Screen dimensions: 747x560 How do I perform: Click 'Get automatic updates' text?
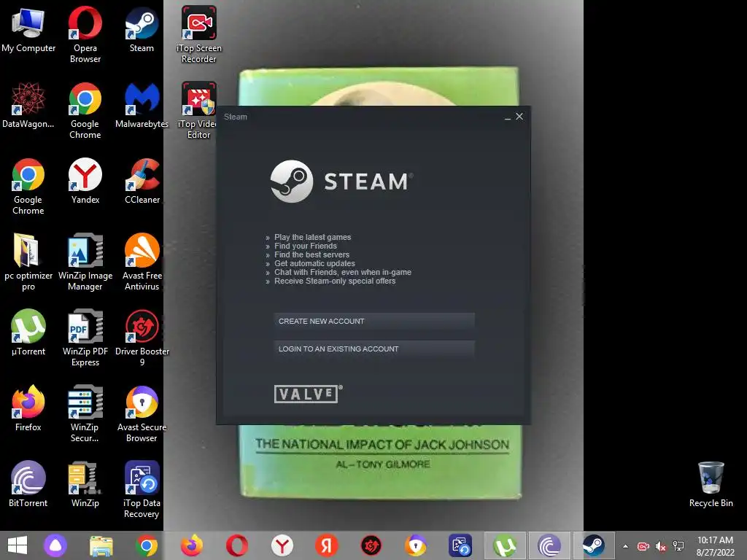click(314, 263)
